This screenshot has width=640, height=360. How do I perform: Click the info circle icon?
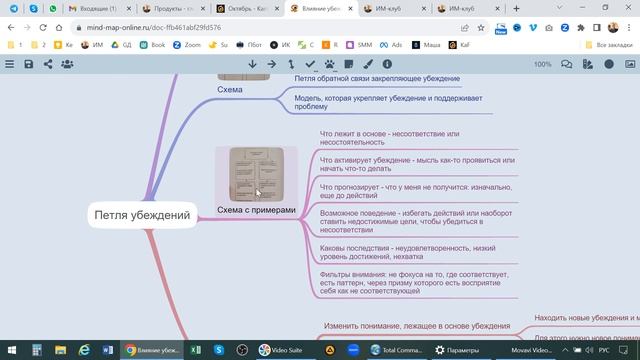point(387,64)
